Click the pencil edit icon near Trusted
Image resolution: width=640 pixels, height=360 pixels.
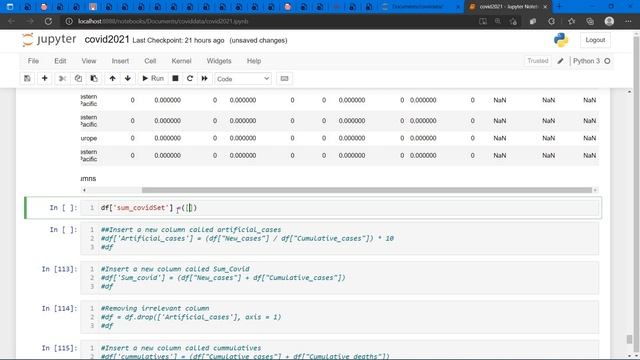[560, 61]
